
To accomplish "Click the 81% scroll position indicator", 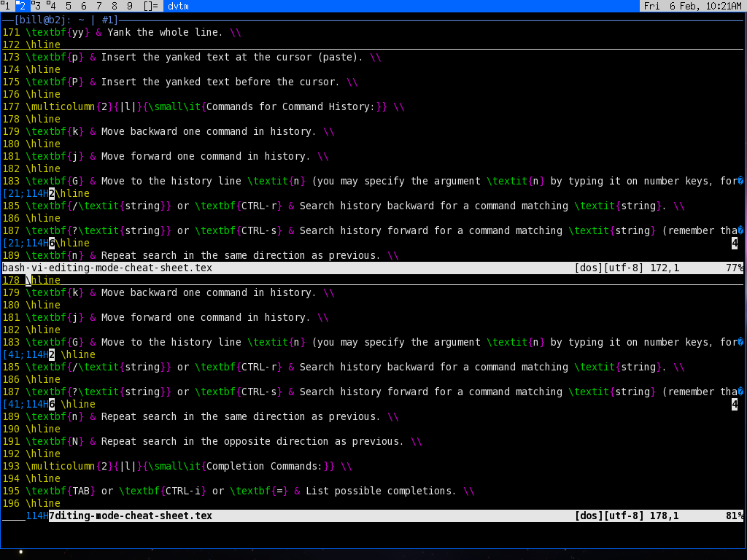I will (733, 516).
